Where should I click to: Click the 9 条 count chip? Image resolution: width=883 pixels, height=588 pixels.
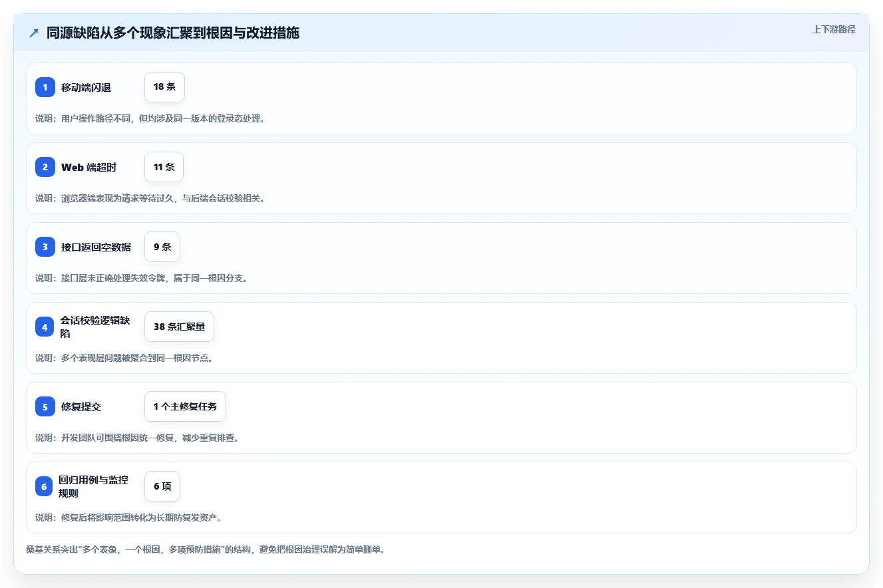click(162, 247)
